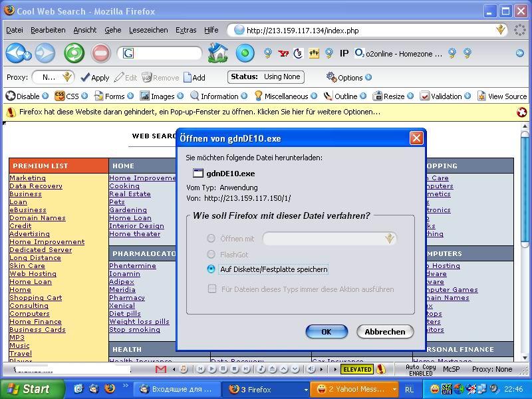Select the FlashGot radio option
The image size is (532, 399).
(x=211, y=254)
